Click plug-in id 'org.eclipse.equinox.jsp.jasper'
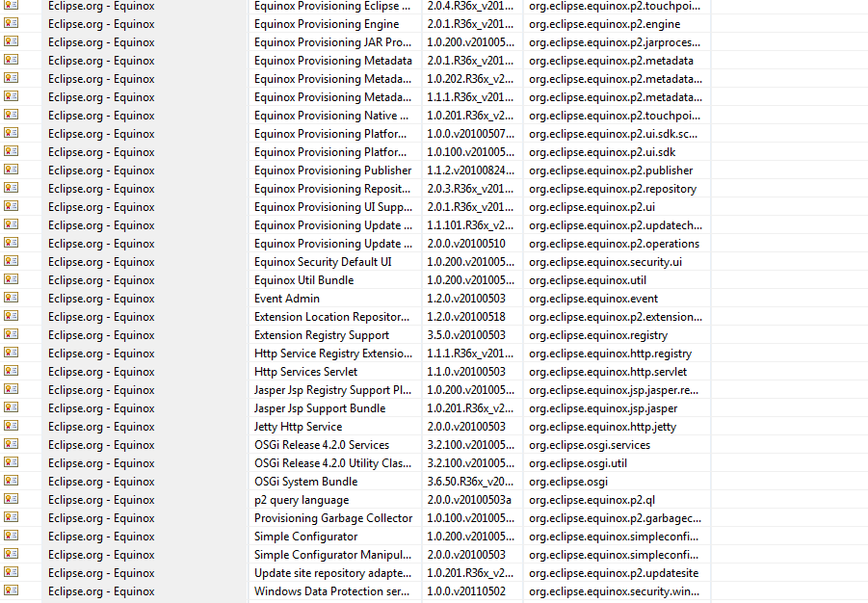The width and height of the screenshot is (868, 603). pos(603,407)
